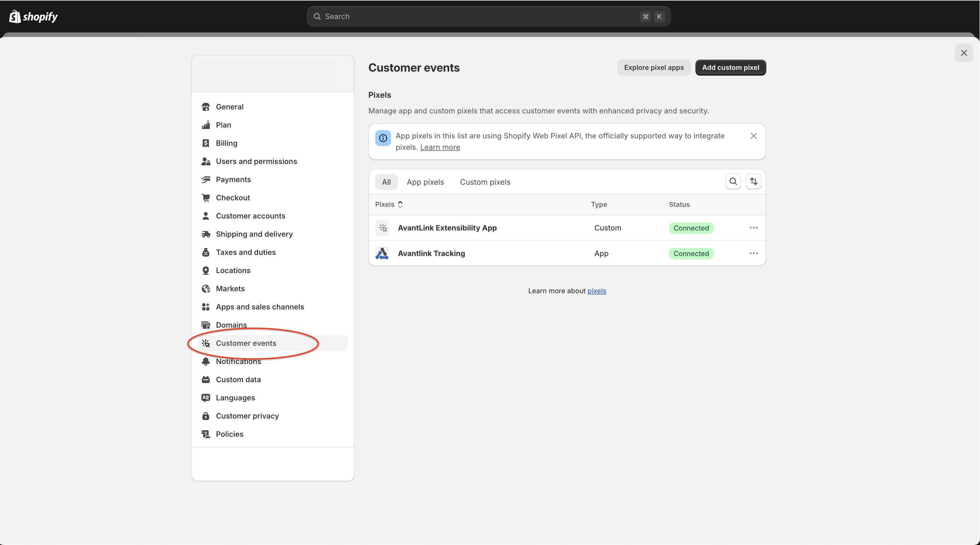This screenshot has height=545, width=980.
Task: Click the top Search field
Action: [489, 16]
